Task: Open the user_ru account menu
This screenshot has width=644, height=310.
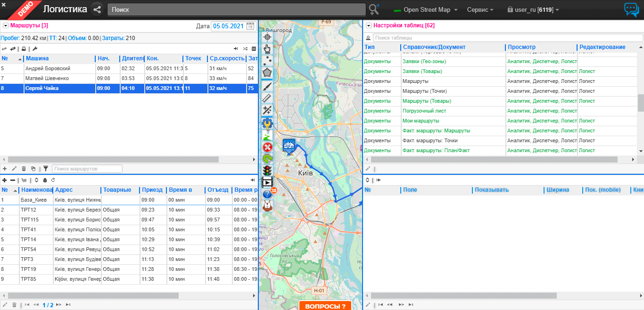Action: pos(533,9)
